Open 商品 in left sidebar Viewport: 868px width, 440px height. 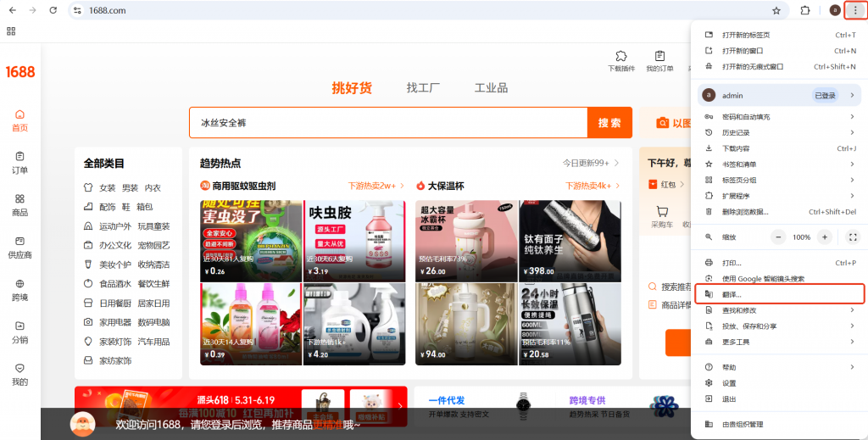[x=20, y=205]
